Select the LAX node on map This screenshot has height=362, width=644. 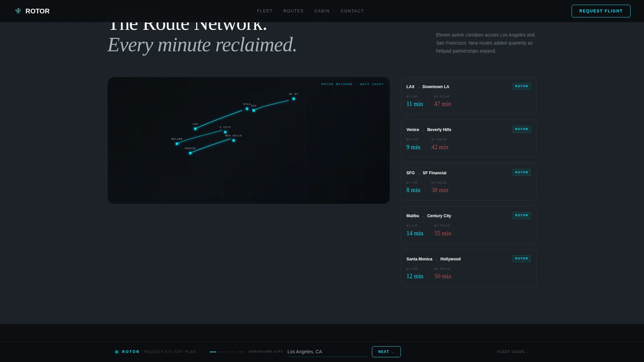(195, 129)
